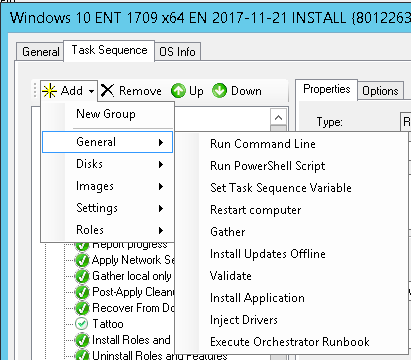The image size is (411, 360).
Task: Open the Add dropdown arrow
Action: click(91, 91)
